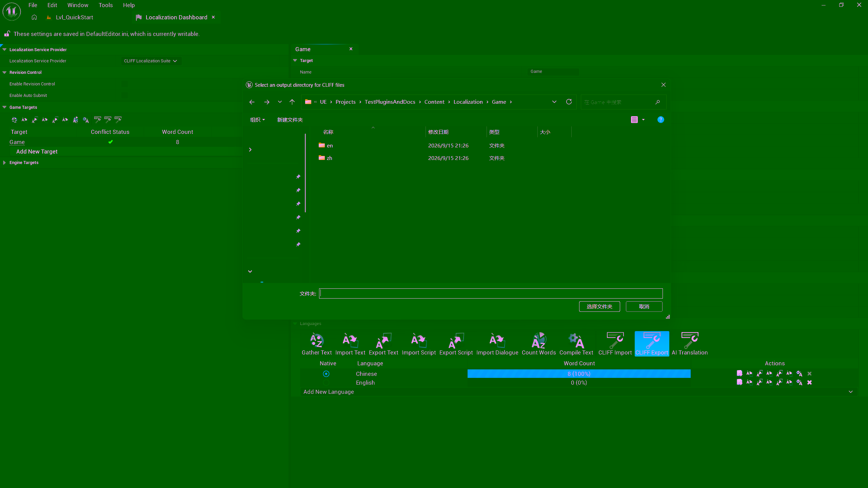Click the 新建文件夹 button
The image size is (868, 488).
pos(290,120)
